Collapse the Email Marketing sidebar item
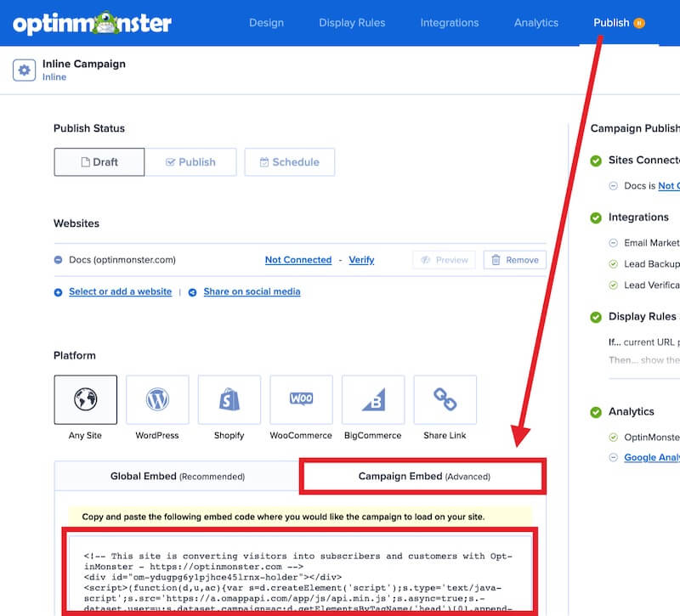680x616 pixels. pos(614,240)
